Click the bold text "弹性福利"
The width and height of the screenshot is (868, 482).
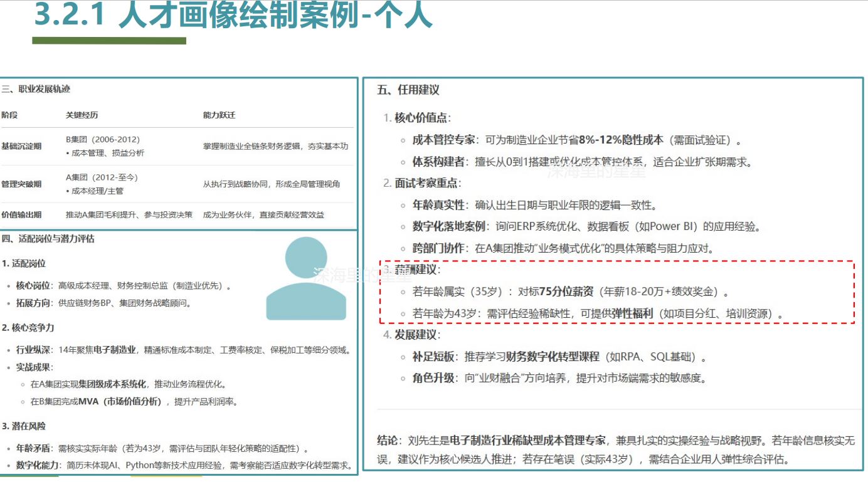click(x=632, y=313)
